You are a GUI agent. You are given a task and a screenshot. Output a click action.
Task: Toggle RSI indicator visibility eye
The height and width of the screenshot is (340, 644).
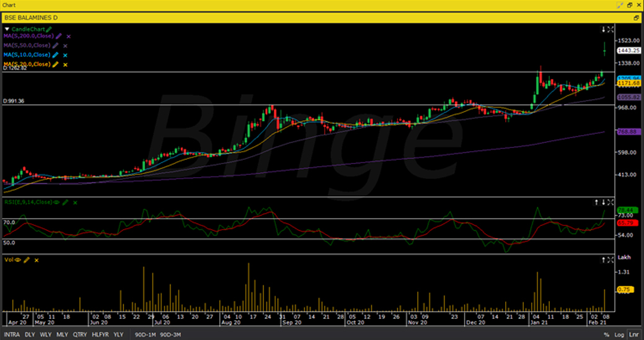click(x=56, y=202)
